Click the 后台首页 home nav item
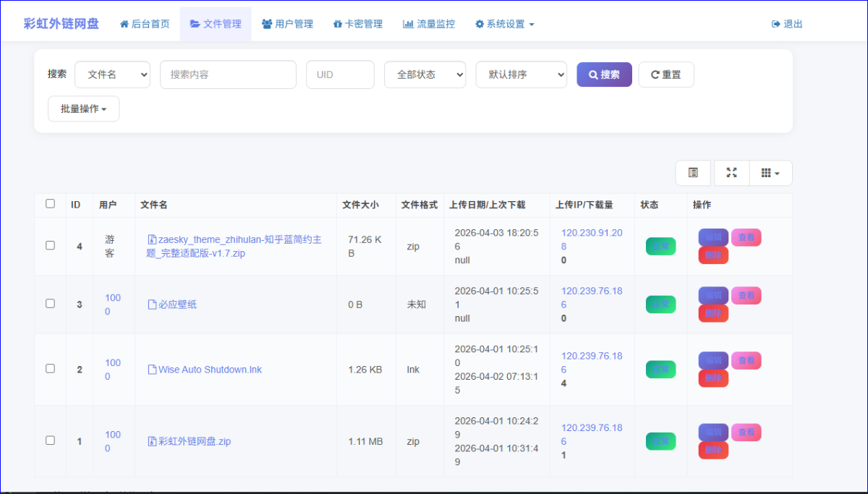 (x=145, y=24)
